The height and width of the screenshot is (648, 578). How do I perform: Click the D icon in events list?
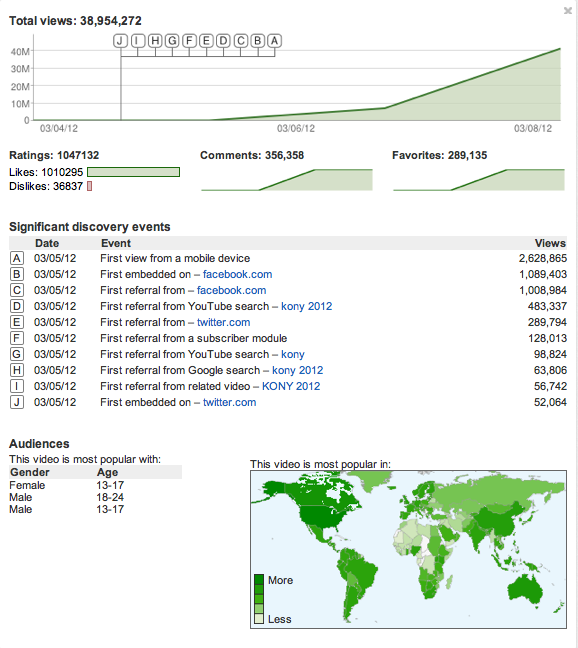pyautogui.click(x=17, y=306)
